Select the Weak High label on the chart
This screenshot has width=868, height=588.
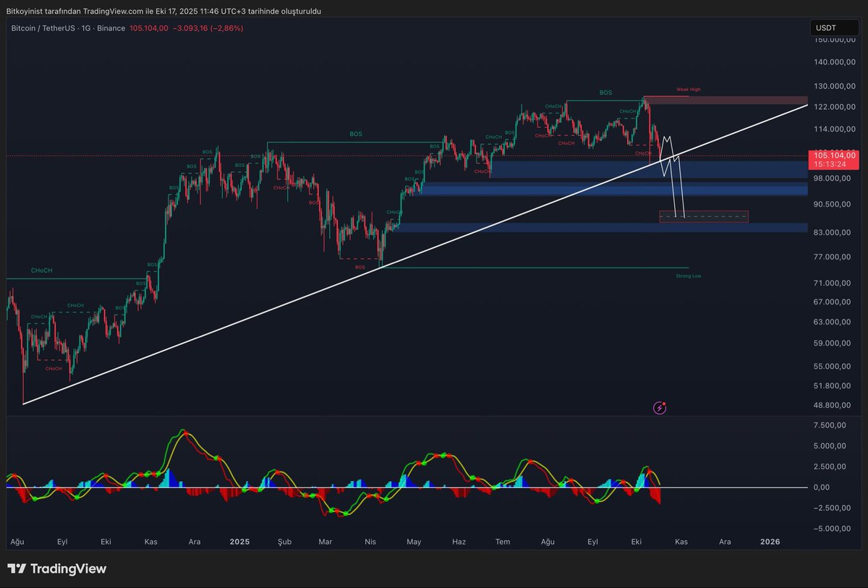tap(687, 89)
